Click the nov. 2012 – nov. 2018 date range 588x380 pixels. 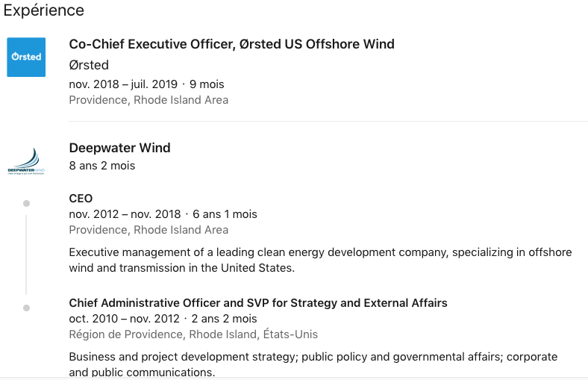tap(125, 214)
